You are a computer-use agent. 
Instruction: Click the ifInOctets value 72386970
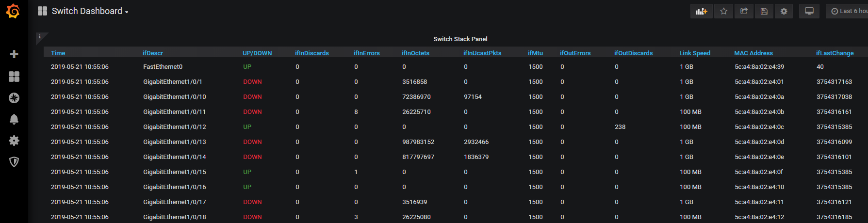[x=416, y=97]
